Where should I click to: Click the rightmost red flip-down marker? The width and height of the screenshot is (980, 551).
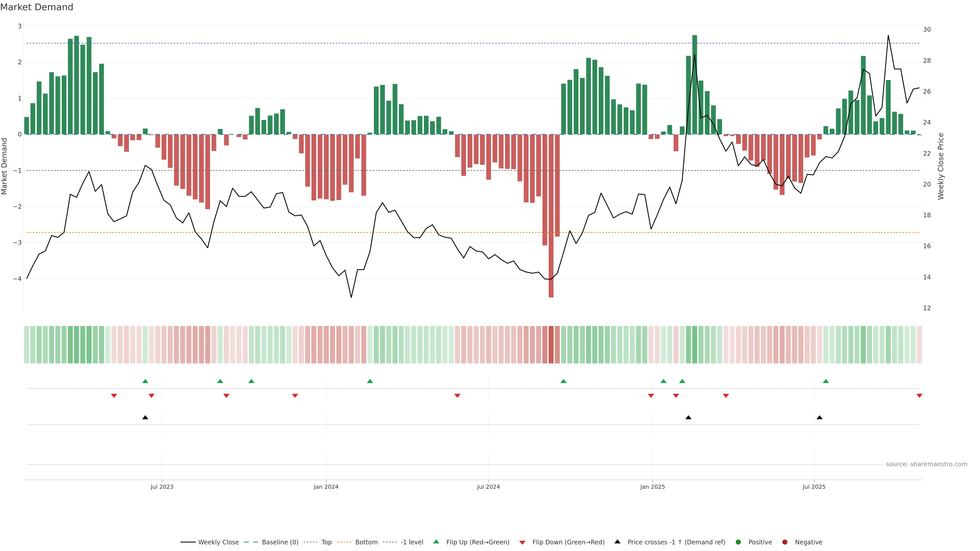[x=920, y=396]
